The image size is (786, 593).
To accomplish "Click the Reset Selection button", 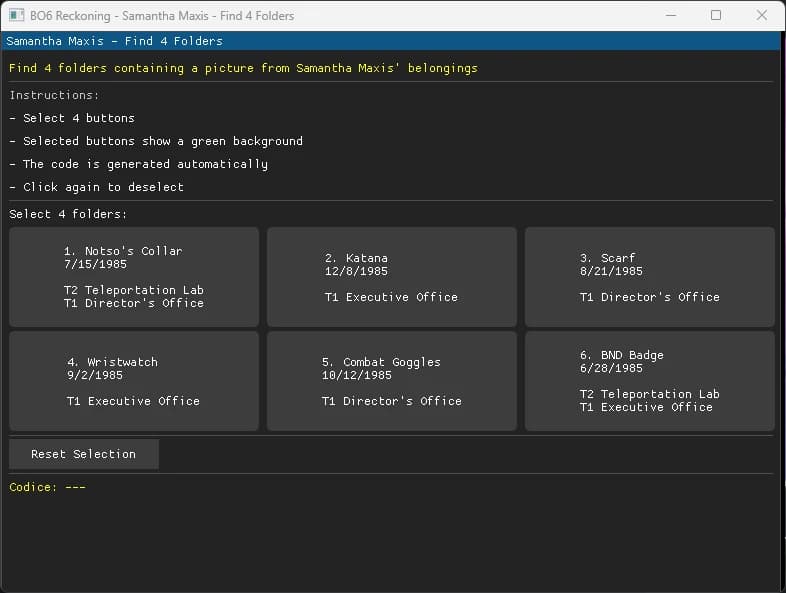I will (84, 454).
